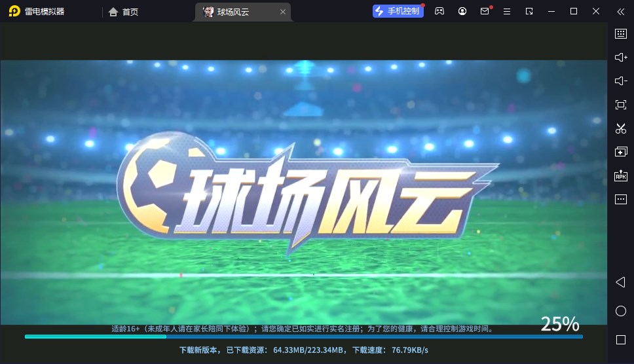This screenshot has width=634, height=364.
Task: Close the emulator window
Action: [x=595, y=11]
